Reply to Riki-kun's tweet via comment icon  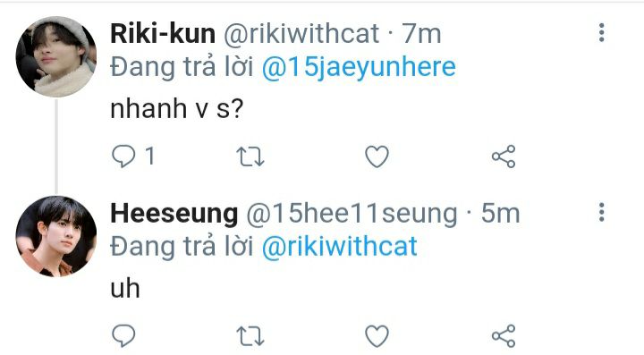click(x=123, y=156)
